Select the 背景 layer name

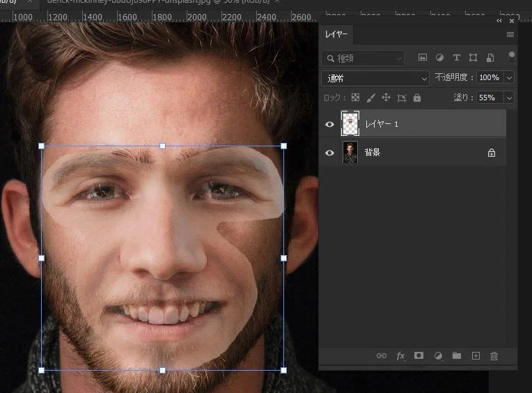pyautogui.click(x=373, y=153)
